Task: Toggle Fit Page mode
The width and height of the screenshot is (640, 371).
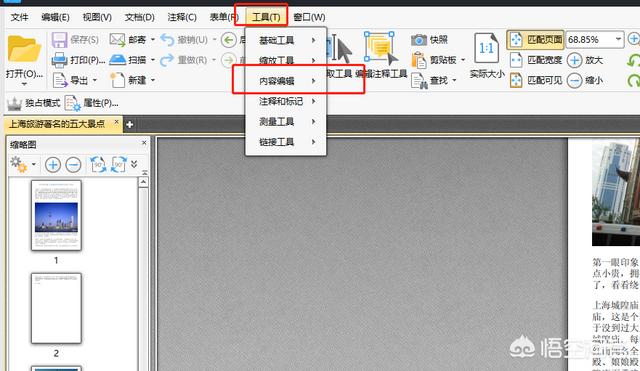Action: [536, 40]
